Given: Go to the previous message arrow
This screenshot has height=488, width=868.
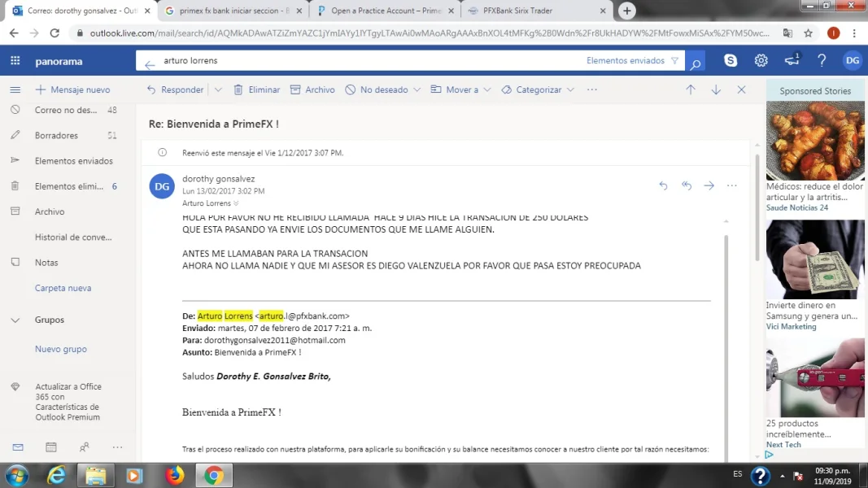Looking at the screenshot, I should tap(691, 89).
